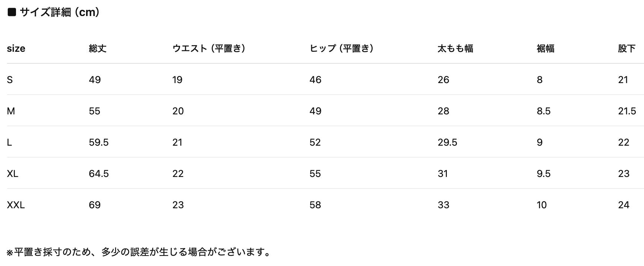Select the 58 hip value for XXL

(x=315, y=205)
